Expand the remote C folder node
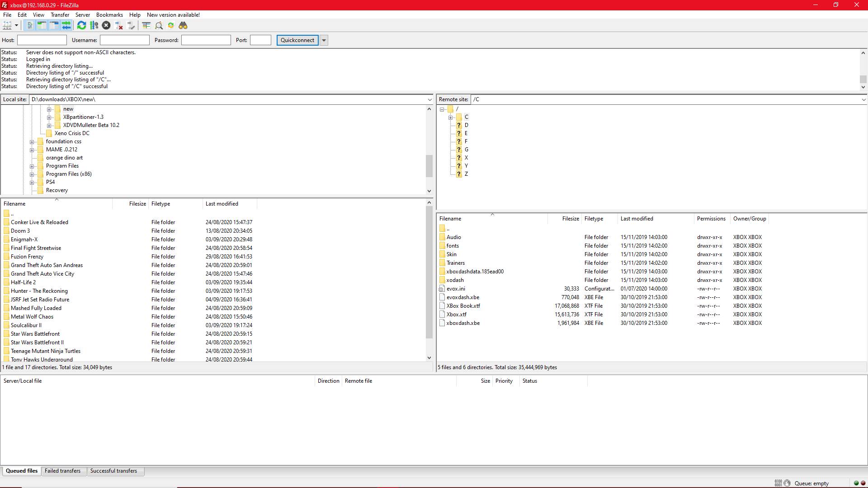 [451, 117]
